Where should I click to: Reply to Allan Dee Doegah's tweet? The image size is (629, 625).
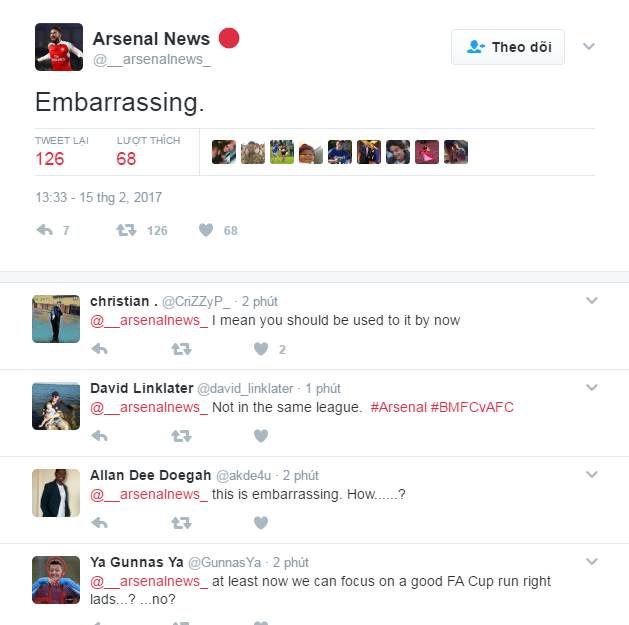pyautogui.click(x=99, y=523)
